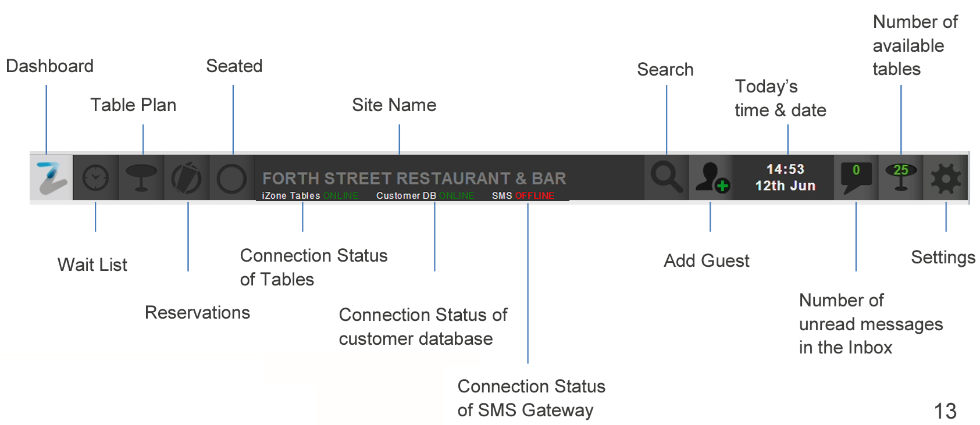Screen dimensions: 980x425
Task: Open Inbox speech bubble showing 0 messages
Action: click(856, 177)
